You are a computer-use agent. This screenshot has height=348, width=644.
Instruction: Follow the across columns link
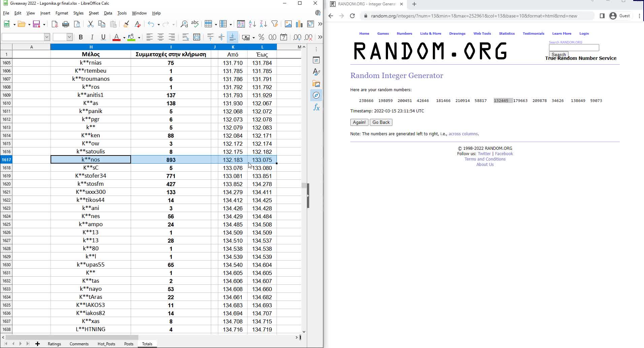coord(463,134)
